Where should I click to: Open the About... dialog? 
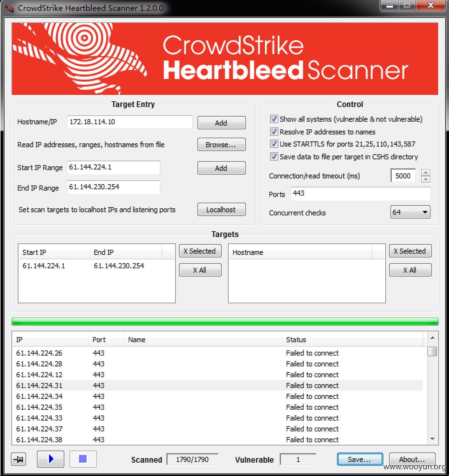pos(412,459)
